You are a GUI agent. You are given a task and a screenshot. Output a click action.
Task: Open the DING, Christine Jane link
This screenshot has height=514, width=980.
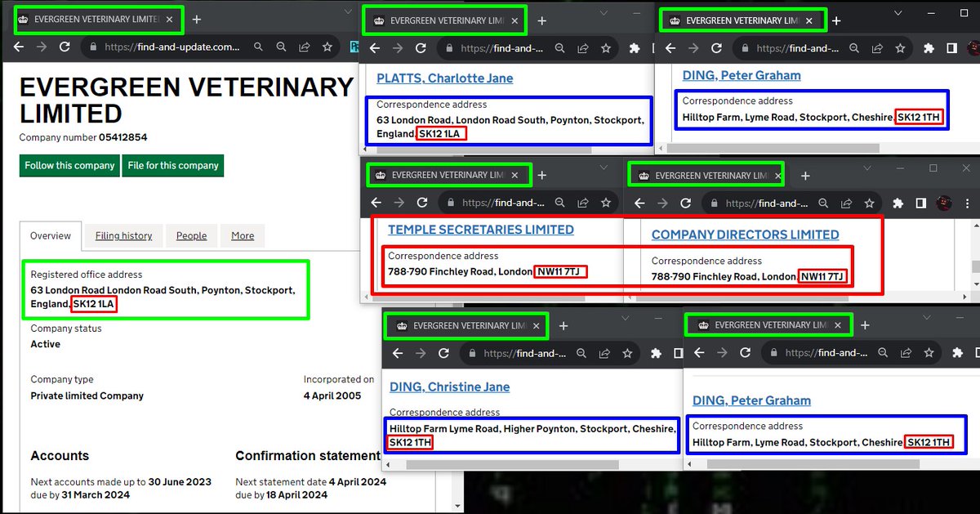tap(450, 387)
